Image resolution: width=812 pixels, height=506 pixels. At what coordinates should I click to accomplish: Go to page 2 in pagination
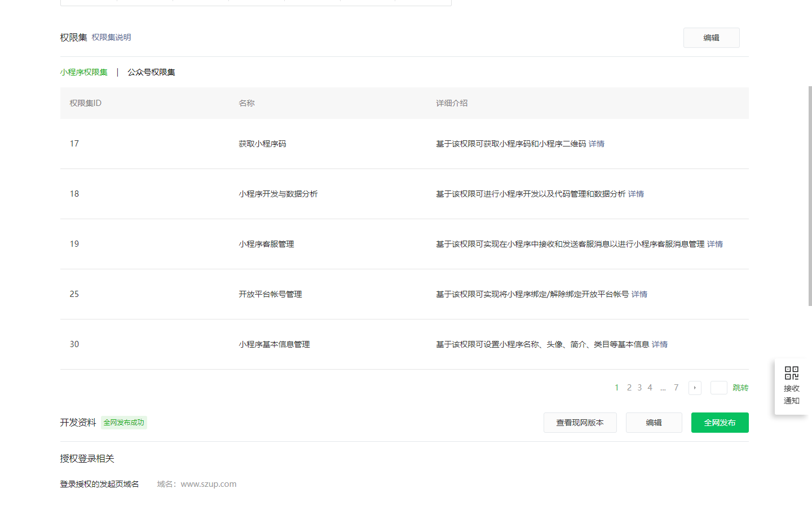pyautogui.click(x=629, y=388)
